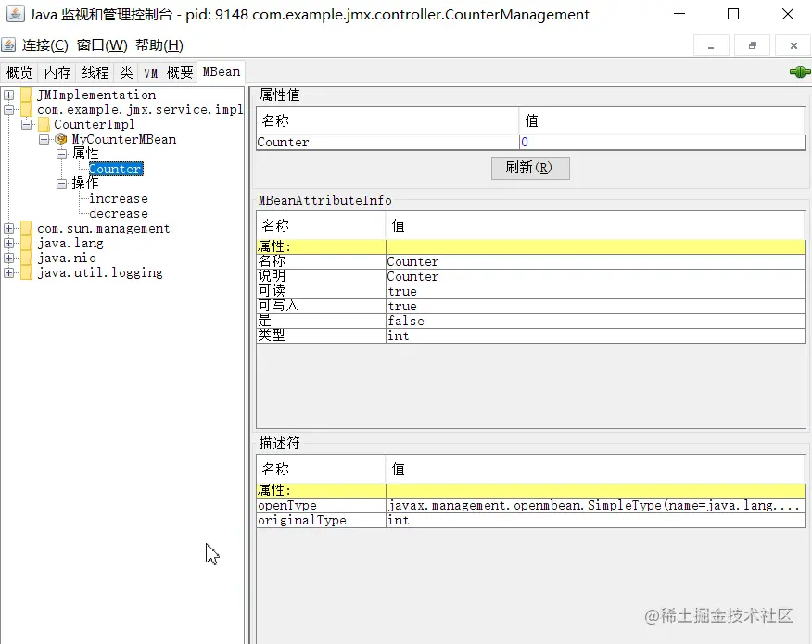Collapse the com.example.jmx.service.impl node

point(8,109)
